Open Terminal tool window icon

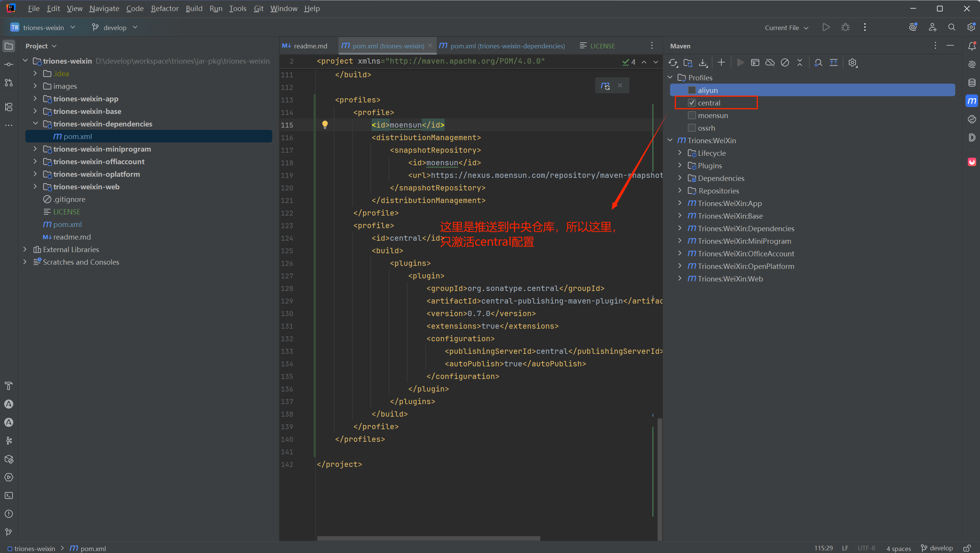tap(9, 495)
